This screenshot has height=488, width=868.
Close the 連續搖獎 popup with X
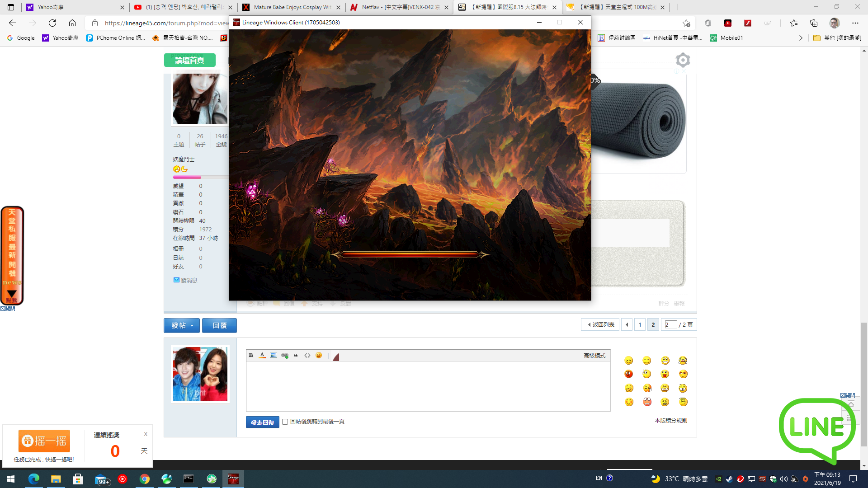pyautogui.click(x=146, y=434)
